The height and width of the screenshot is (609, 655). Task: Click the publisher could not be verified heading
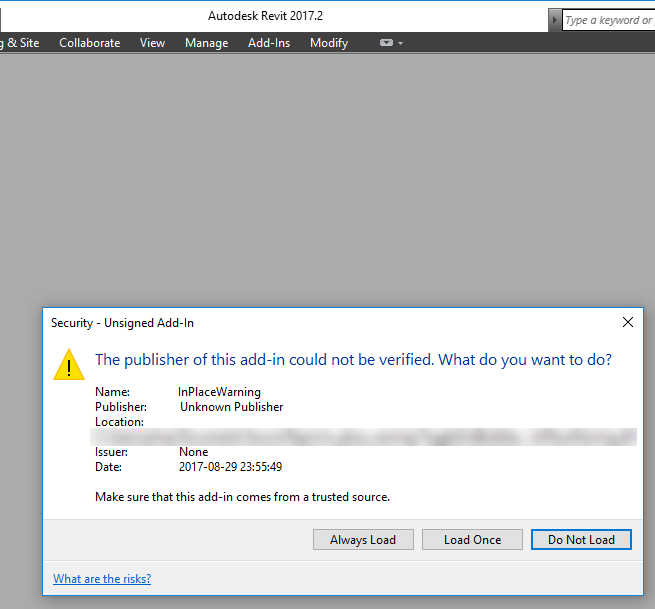(x=353, y=360)
